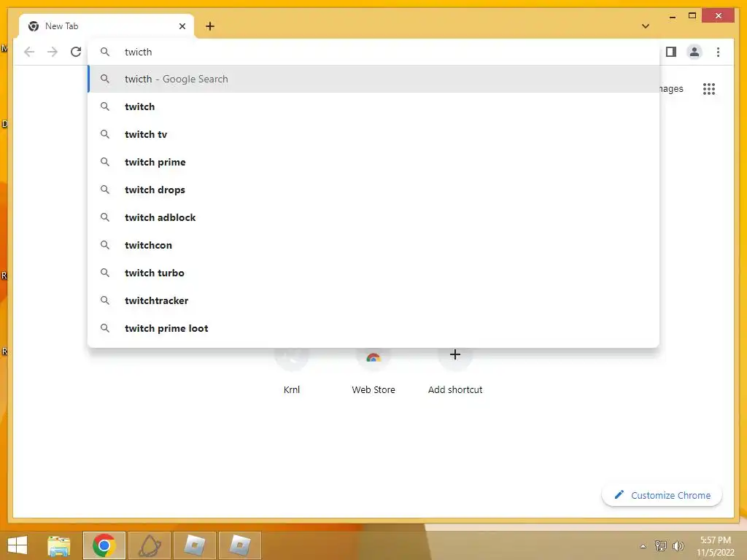Go forward using the forward arrow
This screenshot has width=747, height=560.
[x=53, y=52]
